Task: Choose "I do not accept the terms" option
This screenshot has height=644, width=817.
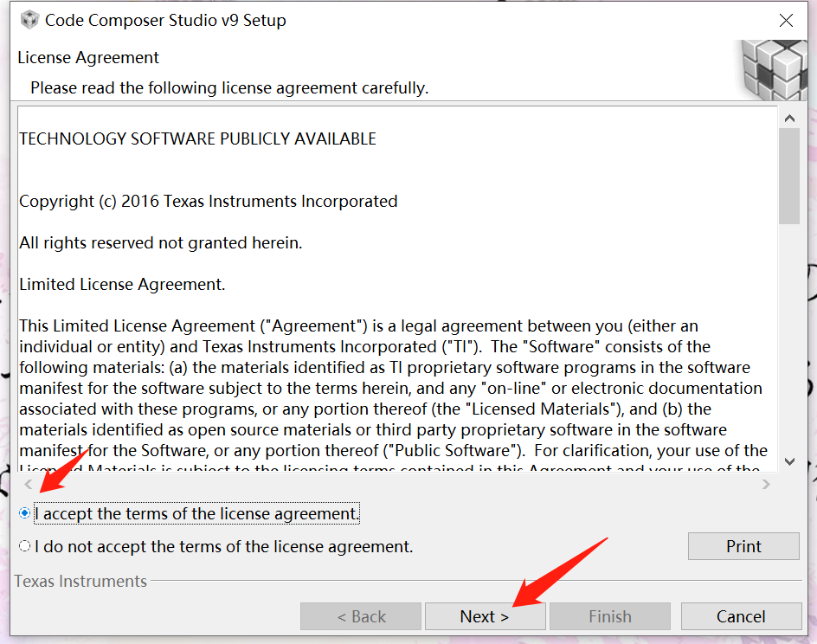Action: pyautogui.click(x=24, y=546)
